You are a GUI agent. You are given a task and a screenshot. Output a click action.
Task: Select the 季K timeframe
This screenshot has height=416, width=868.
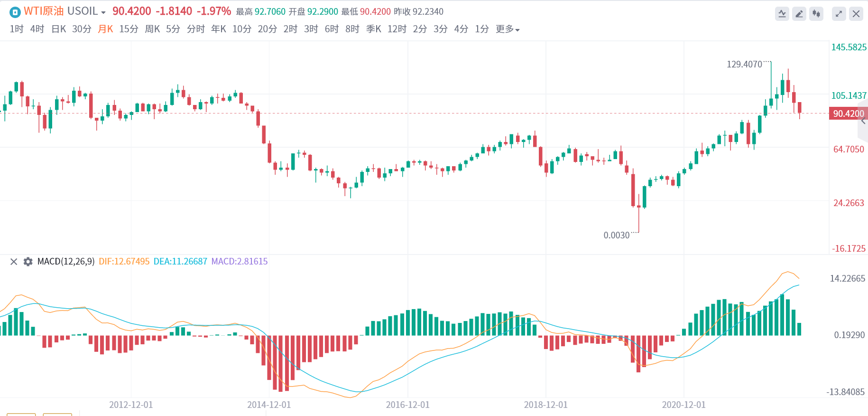coord(374,29)
